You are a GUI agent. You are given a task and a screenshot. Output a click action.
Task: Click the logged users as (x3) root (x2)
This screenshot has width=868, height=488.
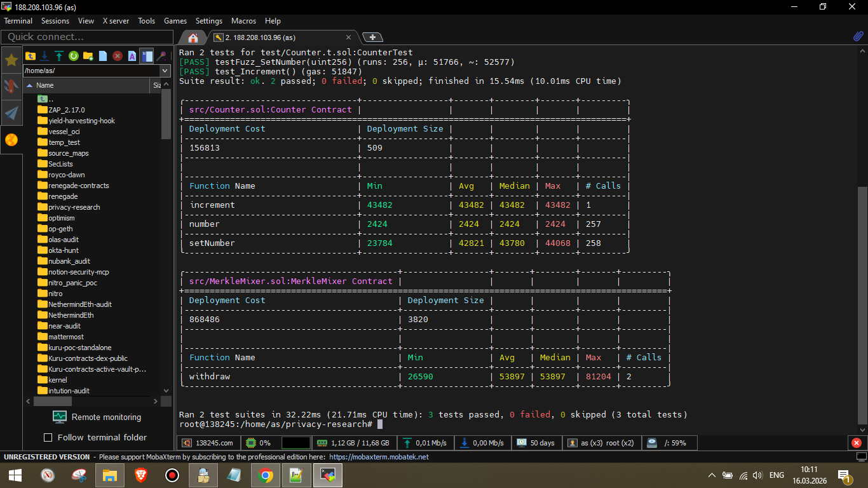coord(601,443)
